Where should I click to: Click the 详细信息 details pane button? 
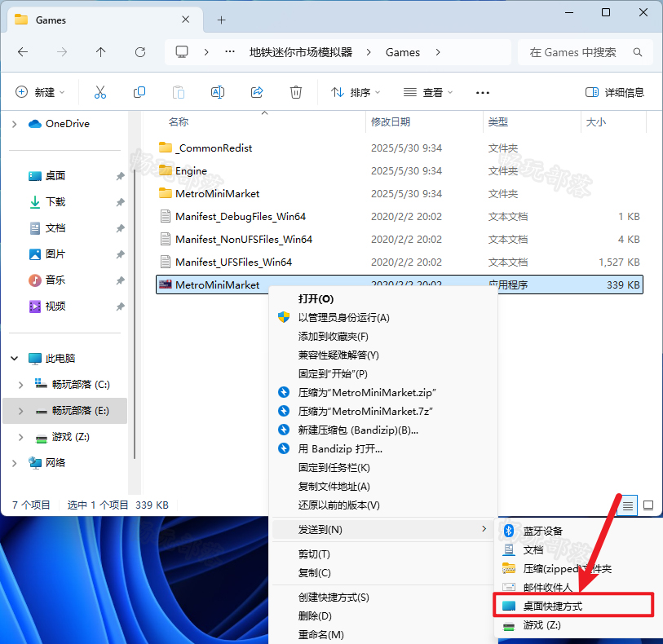tap(615, 92)
